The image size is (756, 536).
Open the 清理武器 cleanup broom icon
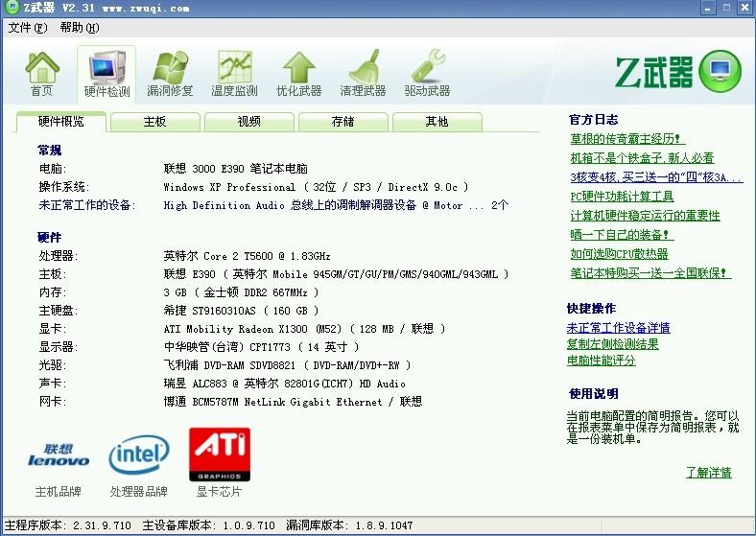(363, 74)
